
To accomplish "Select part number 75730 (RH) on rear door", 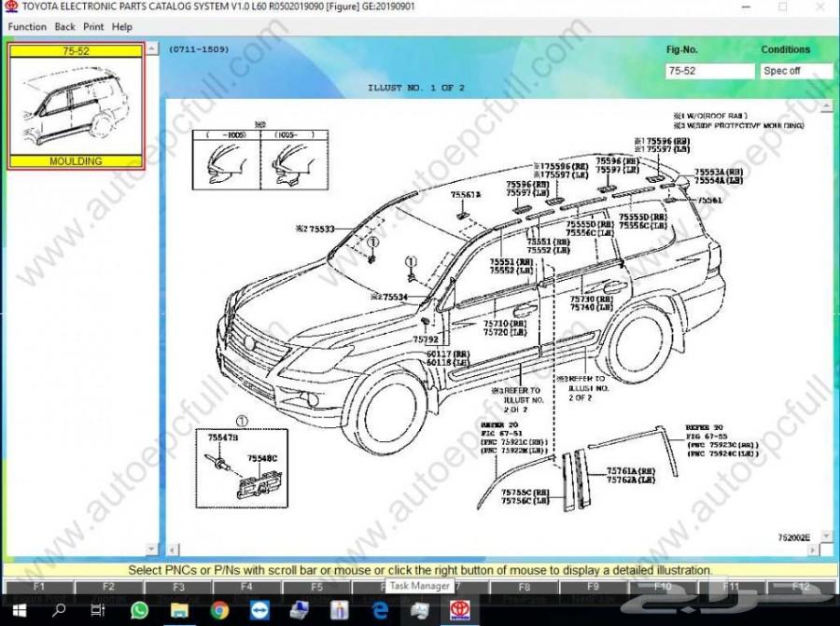I will (592, 299).
